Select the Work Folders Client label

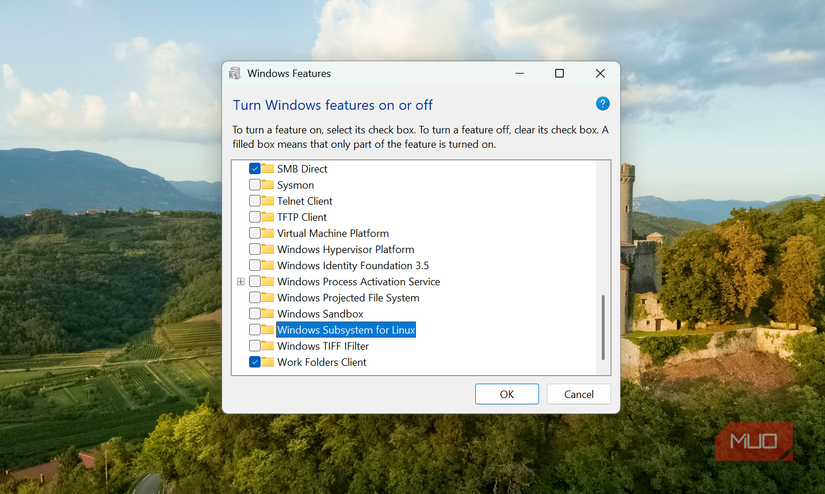pyautogui.click(x=322, y=362)
